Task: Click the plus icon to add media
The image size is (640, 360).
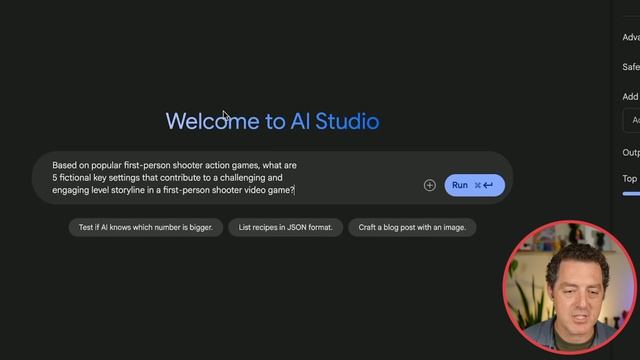Action: click(x=429, y=185)
